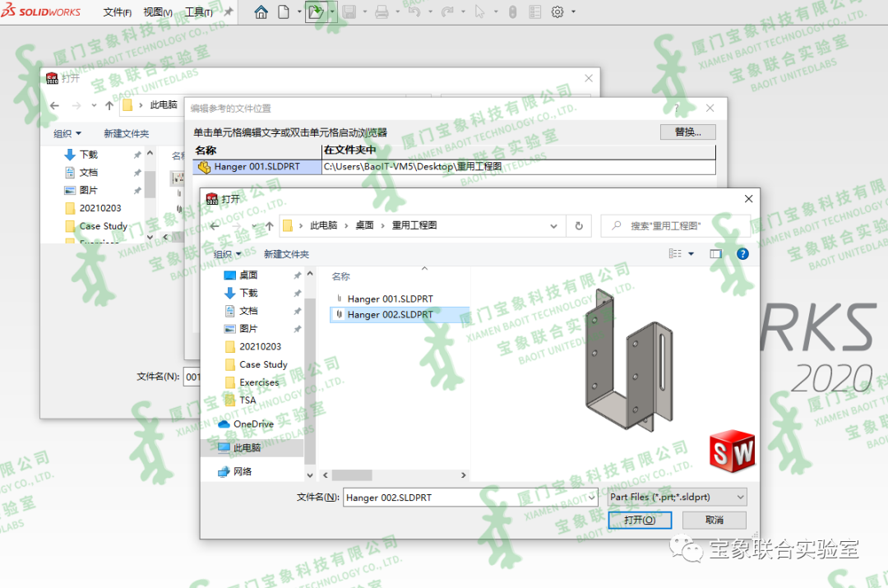Screen dimensions: 888x588
Task: Click 新建文件夹 in front dialog
Action: (x=287, y=254)
